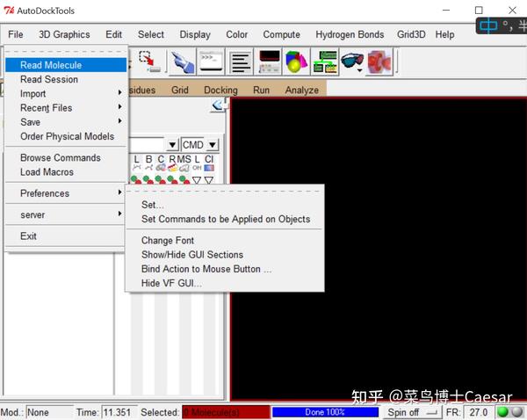Open the colored 3D shapes viewer icon

click(x=296, y=62)
